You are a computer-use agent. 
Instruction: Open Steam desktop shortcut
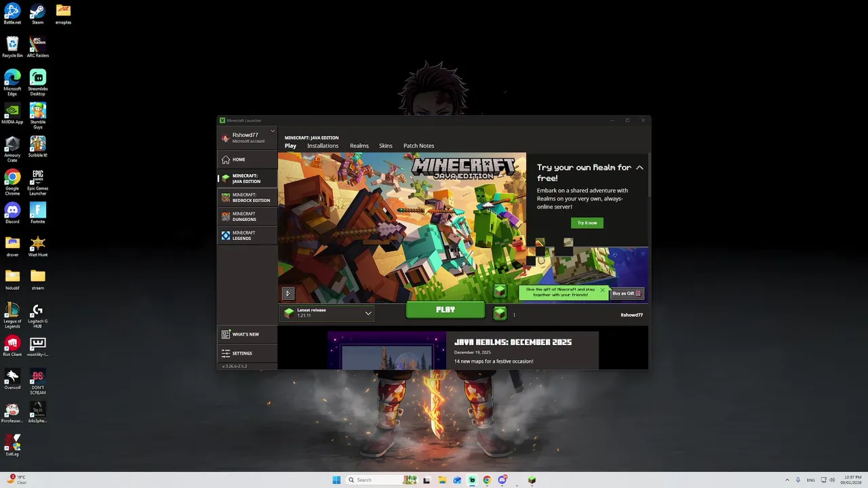pyautogui.click(x=38, y=14)
